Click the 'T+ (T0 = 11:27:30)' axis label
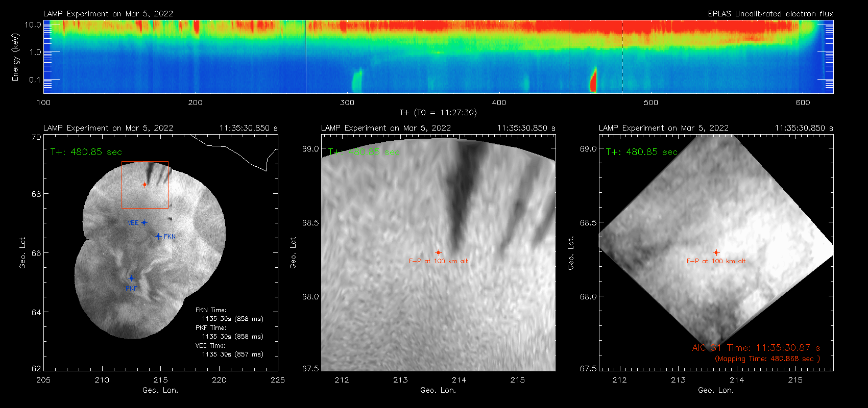Viewport: 868px width, 408px height. click(x=438, y=113)
